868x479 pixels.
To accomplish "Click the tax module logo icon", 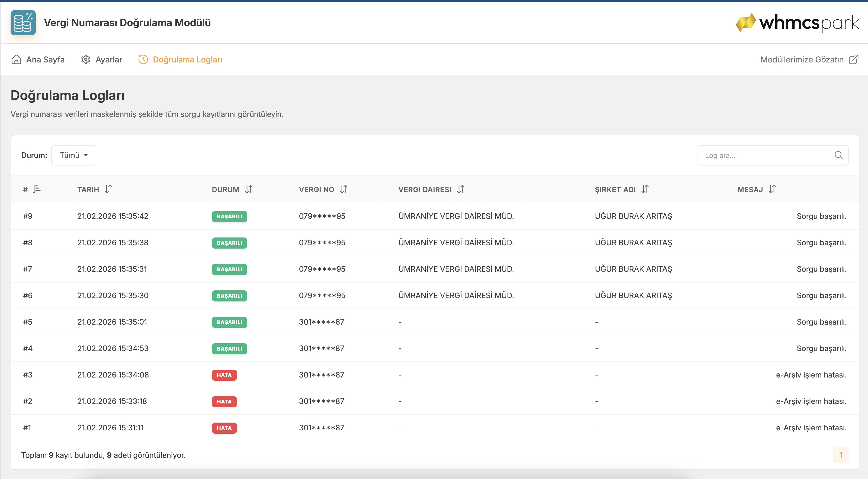I will 23,23.
